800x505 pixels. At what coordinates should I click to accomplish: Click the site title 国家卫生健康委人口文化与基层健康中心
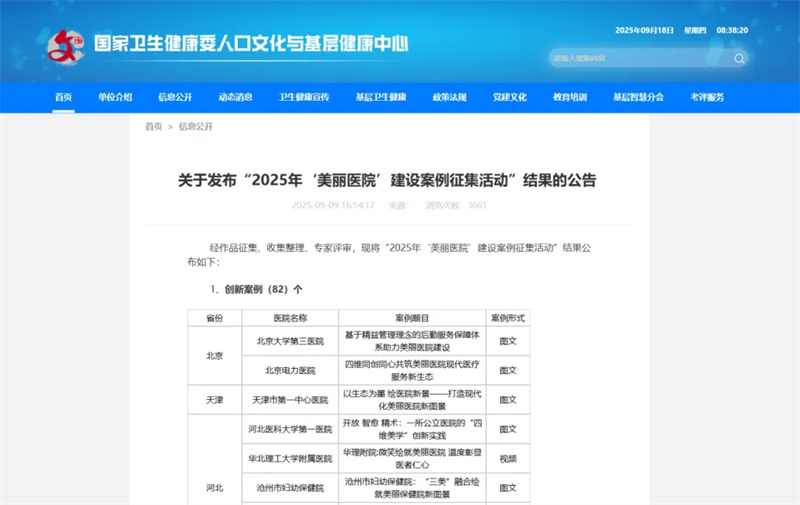click(251, 44)
